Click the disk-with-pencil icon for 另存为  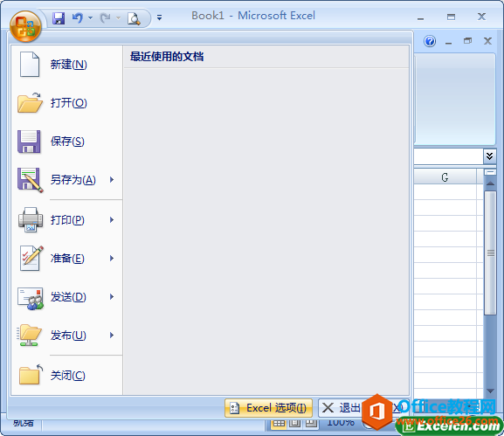[x=31, y=180]
